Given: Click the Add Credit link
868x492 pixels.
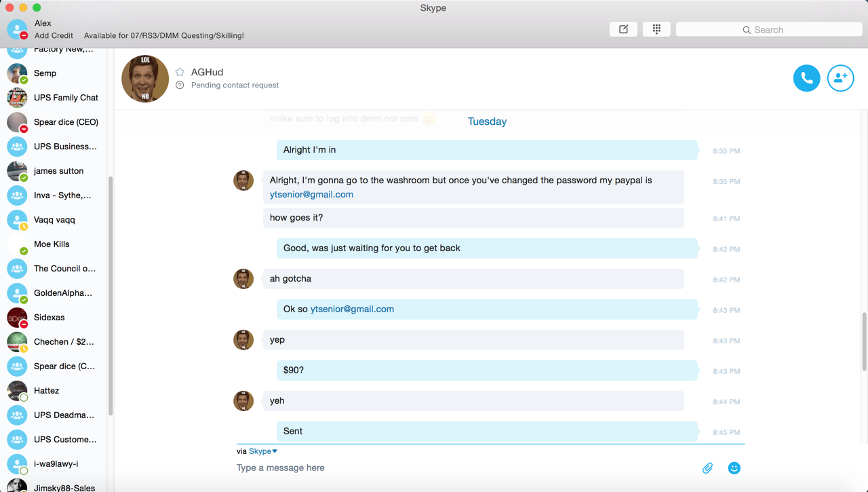Looking at the screenshot, I should click(x=54, y=35).
